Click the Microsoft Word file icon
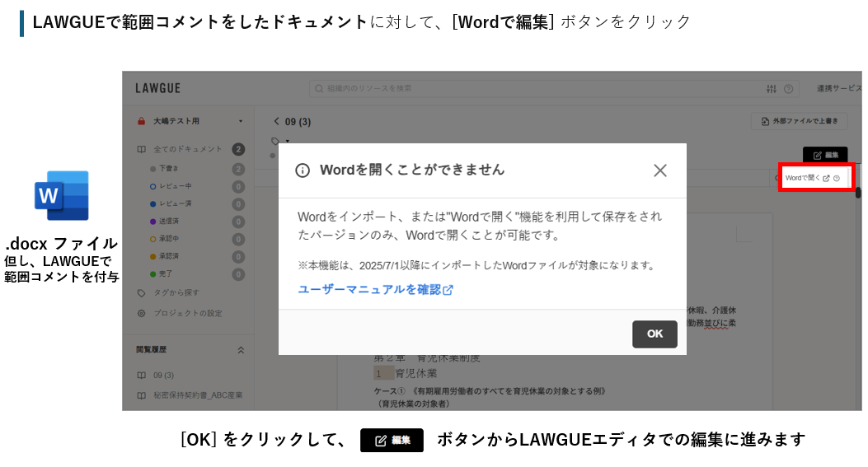The height and width of the screenshot is (467, 868). coord(61,195)
